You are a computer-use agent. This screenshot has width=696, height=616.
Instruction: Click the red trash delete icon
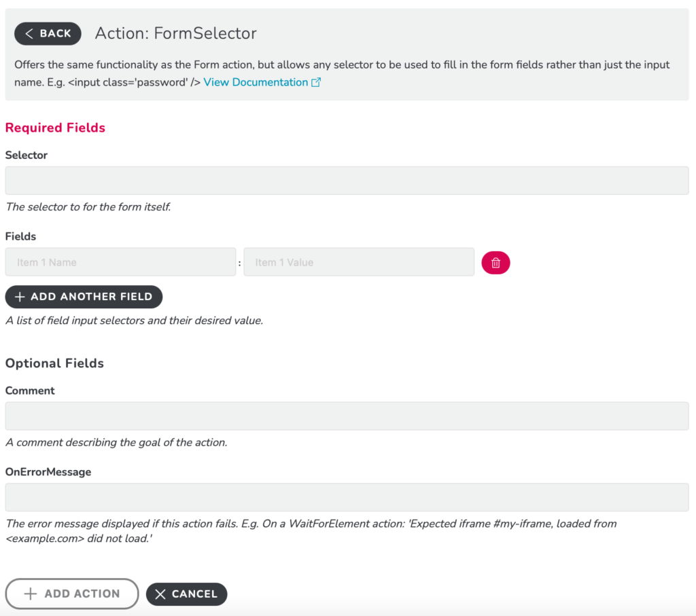click(495, 263)
